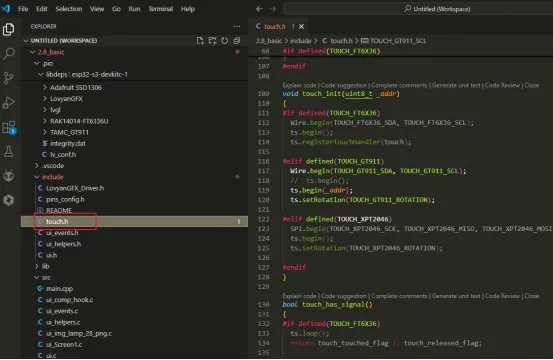The height and width of the screenshot is (360, 553).
Task: Expand the lvgl folder
Action: click(55, 110)
